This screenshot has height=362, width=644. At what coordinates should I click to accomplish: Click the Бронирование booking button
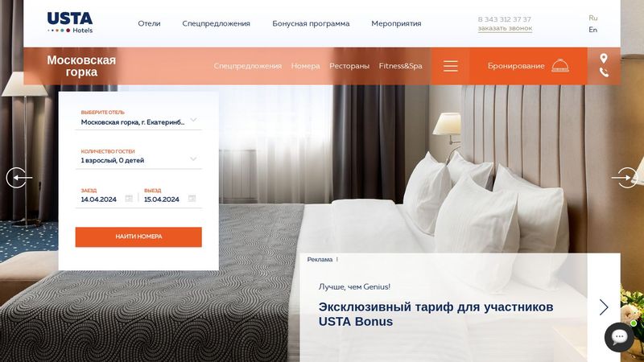click(x=528, y=66)
